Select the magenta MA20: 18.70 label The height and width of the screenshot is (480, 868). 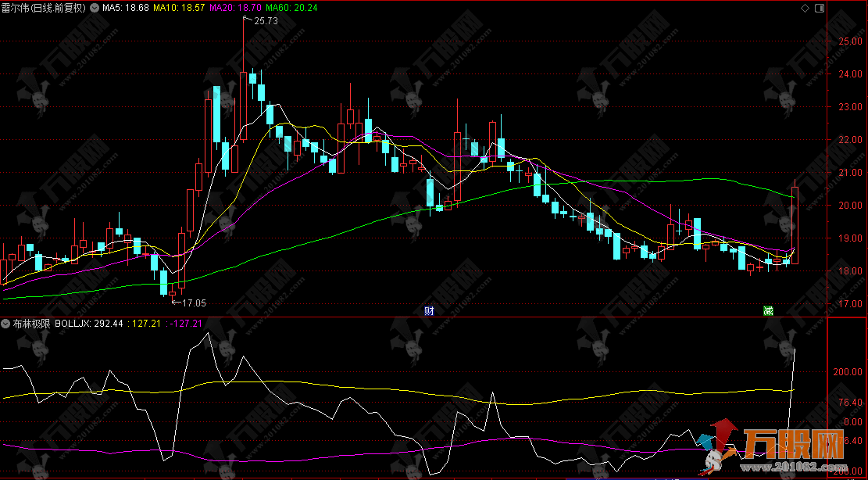click(x=237, y=9)
